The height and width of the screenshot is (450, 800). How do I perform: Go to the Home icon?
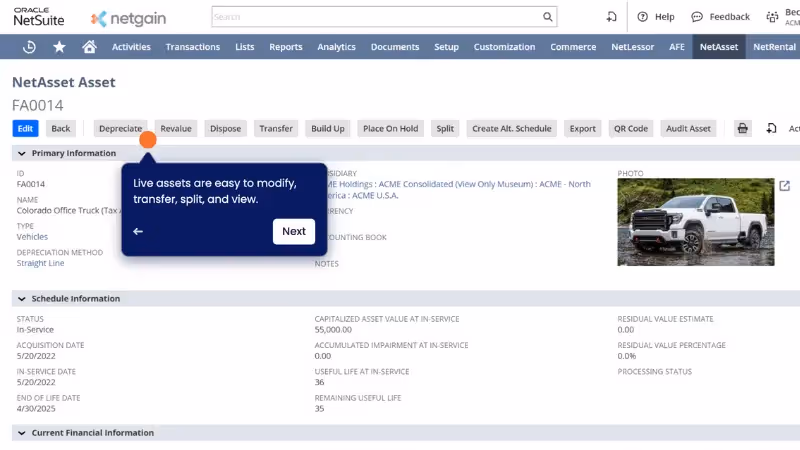(x=89, y=47)
